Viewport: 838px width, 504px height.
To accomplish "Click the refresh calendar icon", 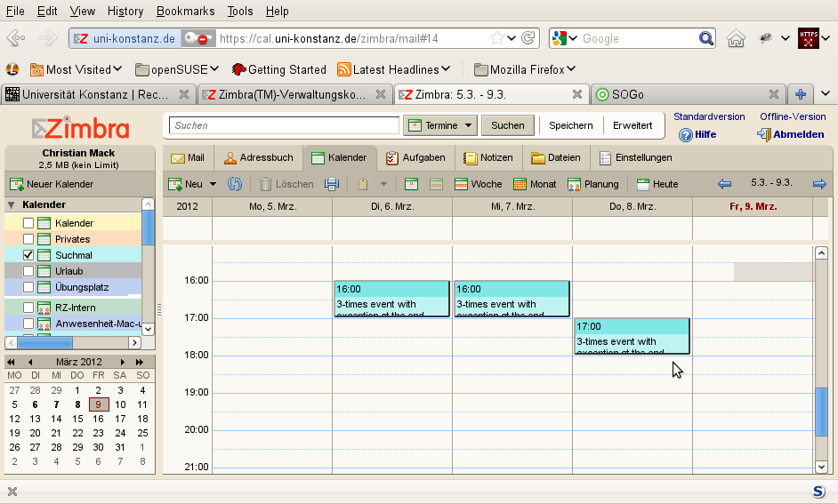I will (235, 184).
